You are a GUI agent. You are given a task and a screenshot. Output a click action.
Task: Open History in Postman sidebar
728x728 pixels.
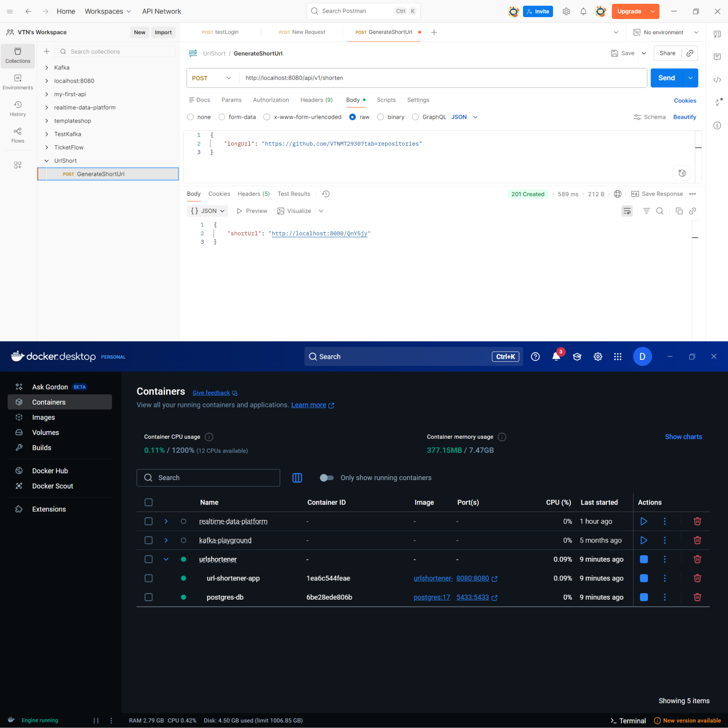[18, 109]
